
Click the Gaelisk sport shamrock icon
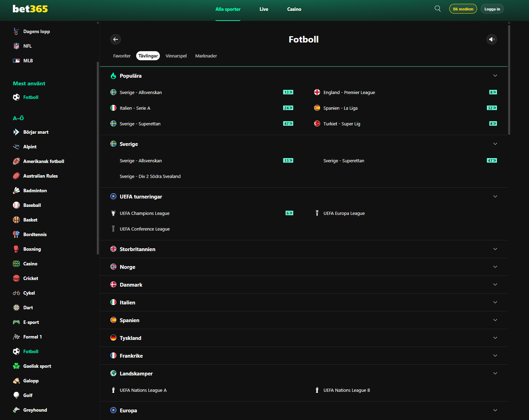[16, 366]
